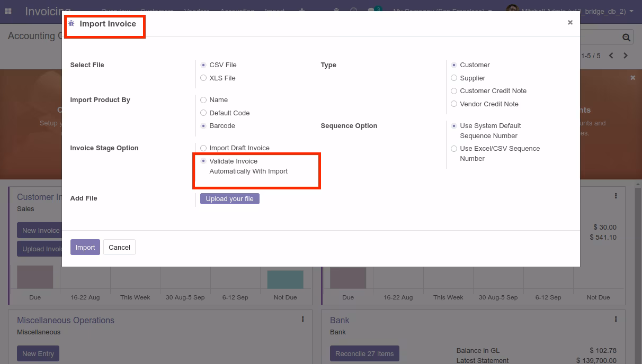Use System Default Sequence Number
642x364 pixels.
pyautogui.click(x=454, y=126)
